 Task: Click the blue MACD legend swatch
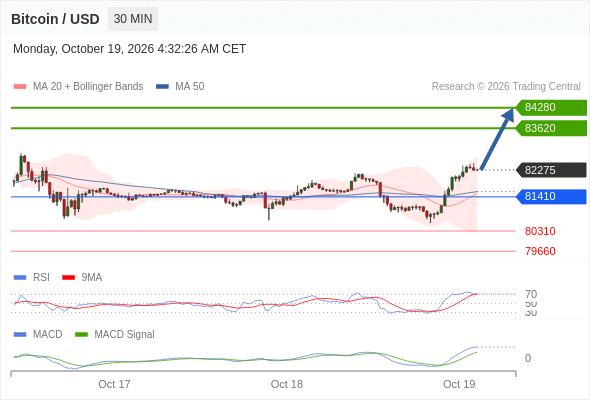click(20, 335)
